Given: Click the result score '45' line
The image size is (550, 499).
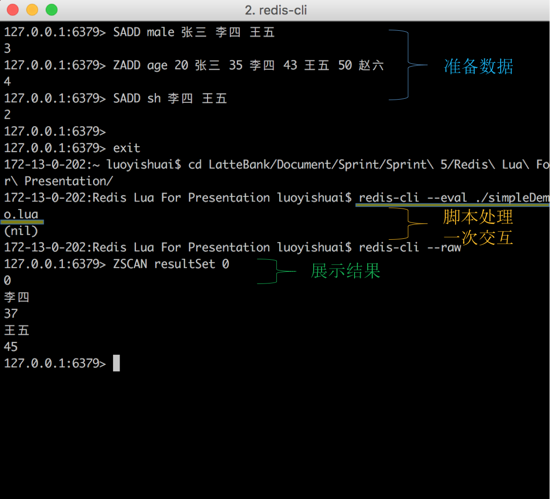Looking at the screenshot, I should 11,347.
